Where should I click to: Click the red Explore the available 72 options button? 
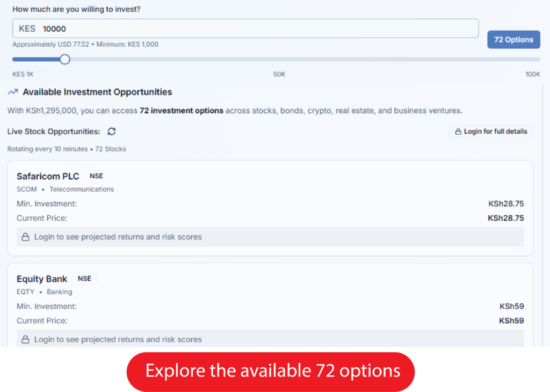click(271, 371)
